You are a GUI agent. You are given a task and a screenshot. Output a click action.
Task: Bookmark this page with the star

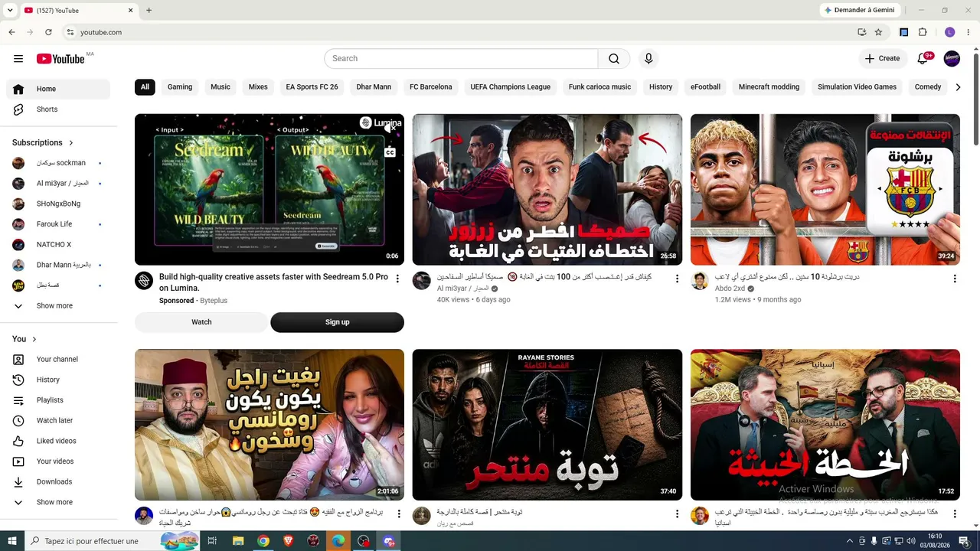click(x=878, y=32)
